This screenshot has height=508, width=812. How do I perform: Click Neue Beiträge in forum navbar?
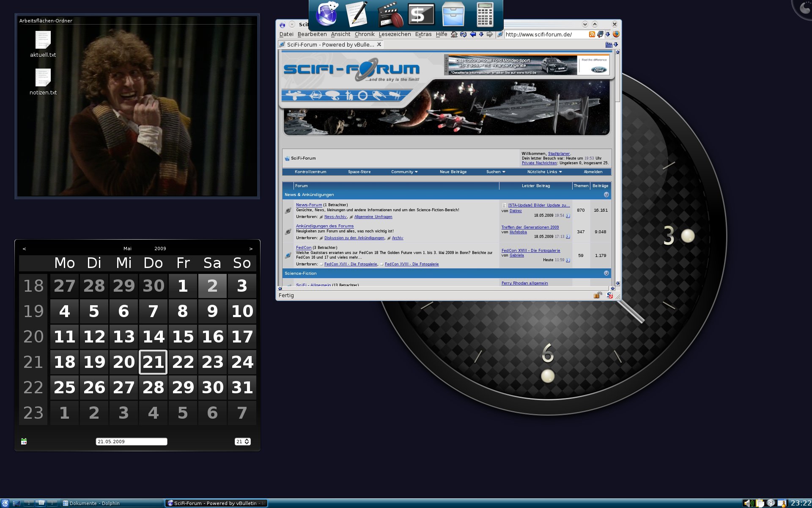(x=453, y=172)
